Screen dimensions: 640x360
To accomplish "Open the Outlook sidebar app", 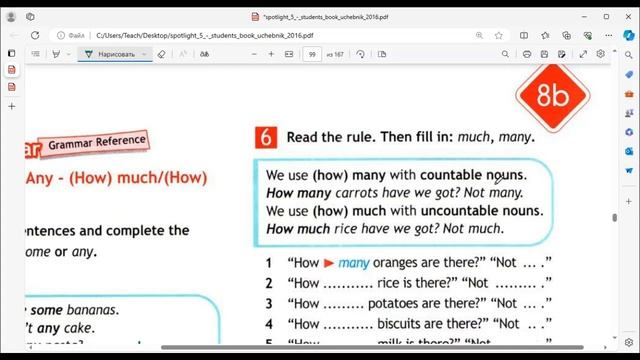I will tap(629, 151).
